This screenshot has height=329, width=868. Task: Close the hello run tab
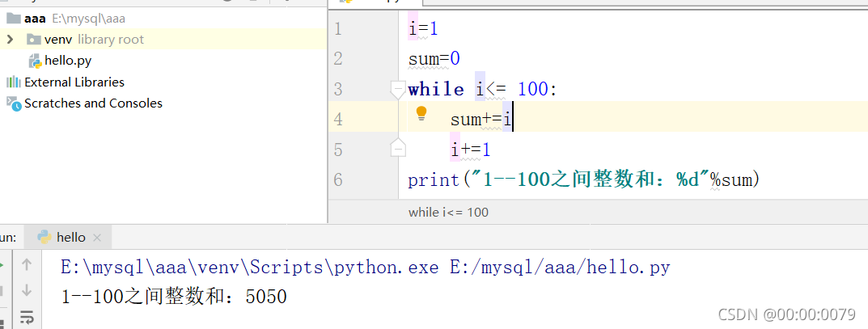pos(97,238)
